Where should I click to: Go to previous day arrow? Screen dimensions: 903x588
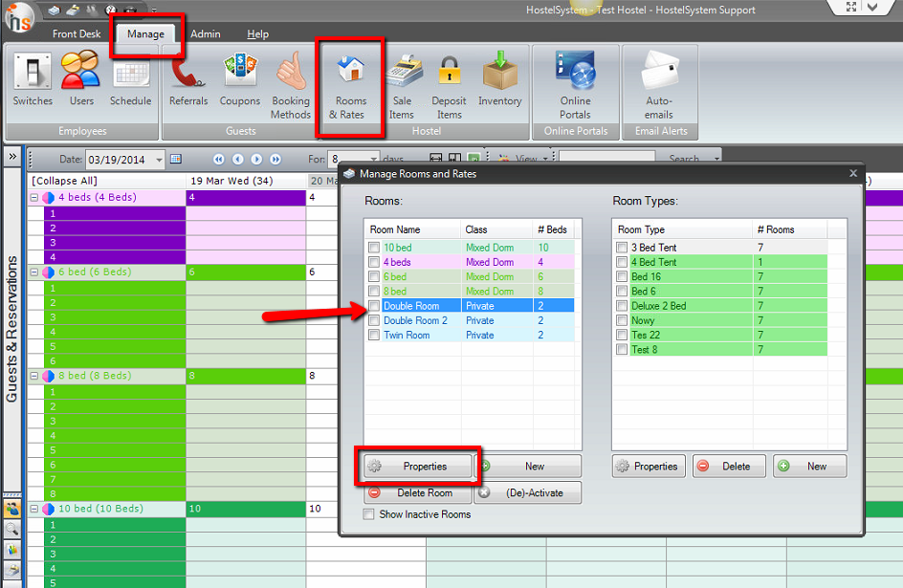coord(238,160)
